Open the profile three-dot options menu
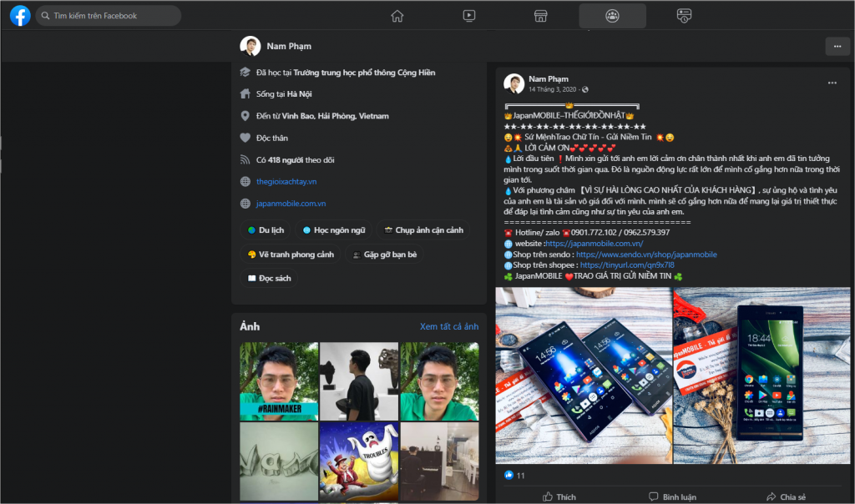 836,46
